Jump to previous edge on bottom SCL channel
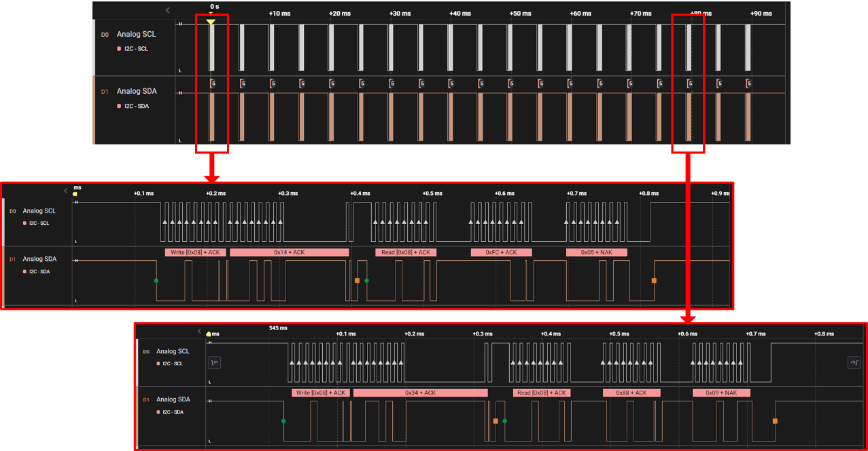Image resolution: width=868 pixels, height=451 pixels. 215,363
